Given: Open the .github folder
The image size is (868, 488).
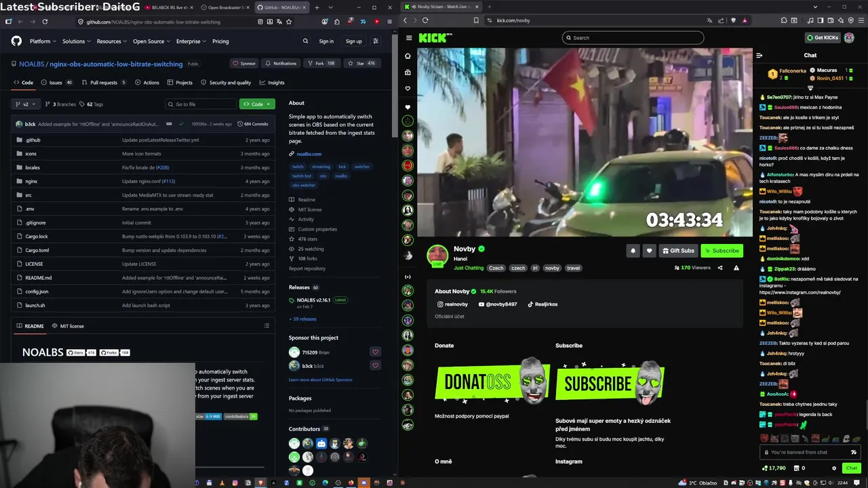Looking at the screenshot, I should [33, 140].
